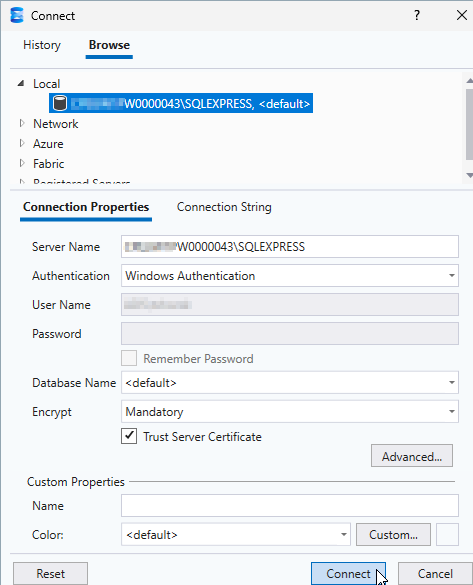Click the SSMS app icon in title bar
This screenshot has width=473, height=585.
pyautogui.click(x=17, y=15)
